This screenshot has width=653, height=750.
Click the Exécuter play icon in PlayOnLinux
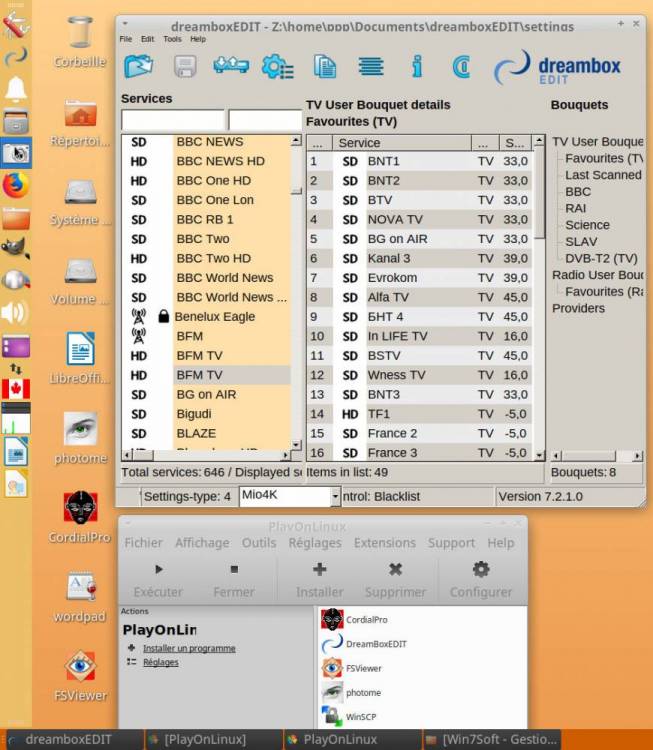(159, 569)
